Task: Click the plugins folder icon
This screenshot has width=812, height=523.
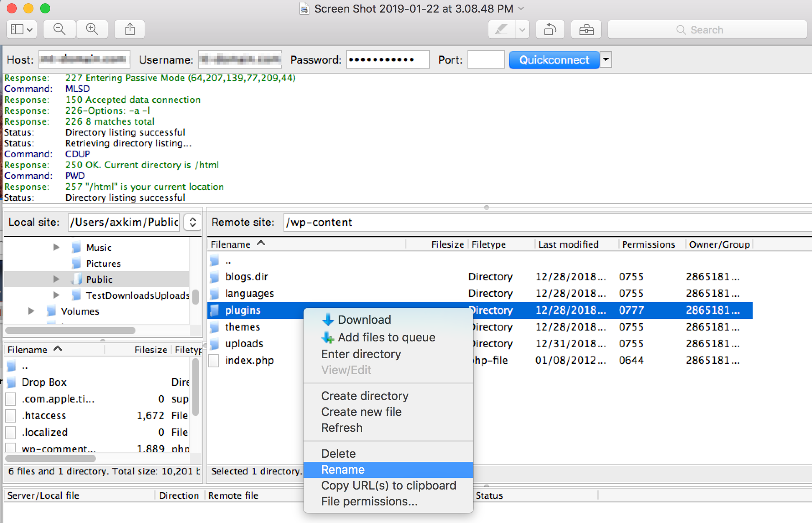Action: pyautogui.click(x=214, y=310)
